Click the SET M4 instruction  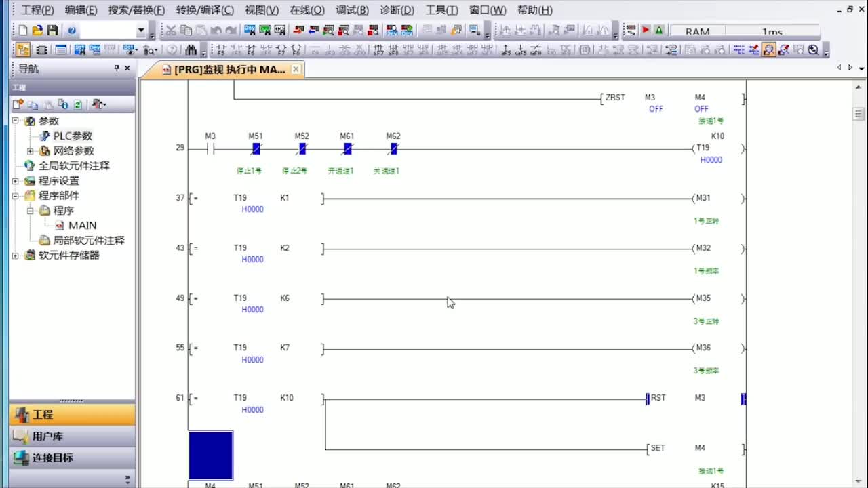[696, 449]
